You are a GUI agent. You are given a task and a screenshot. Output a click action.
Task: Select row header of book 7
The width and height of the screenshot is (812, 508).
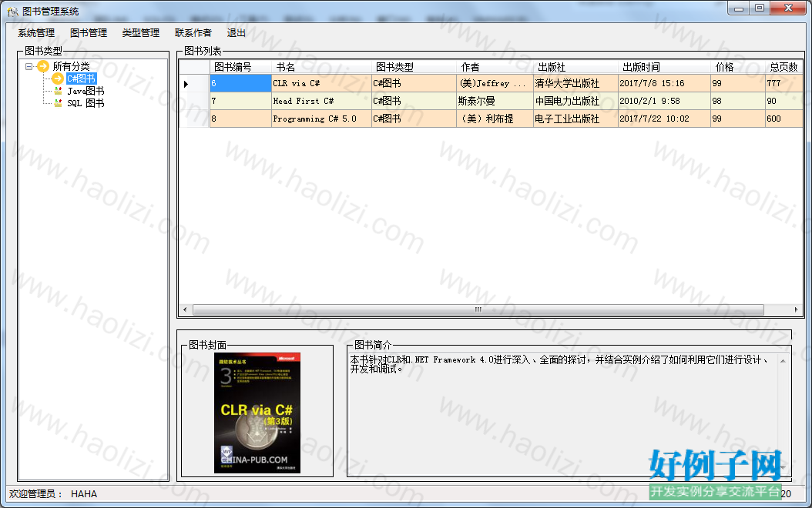pos(194,101)
